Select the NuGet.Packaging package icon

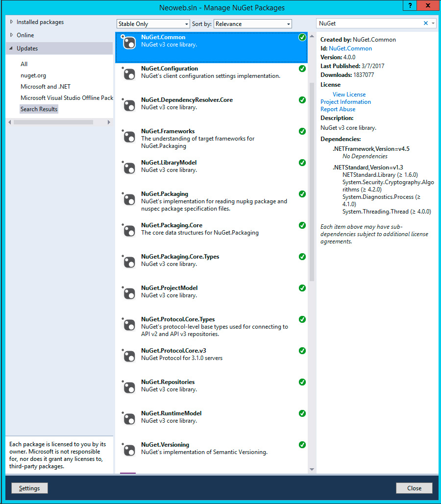point(129,199)
